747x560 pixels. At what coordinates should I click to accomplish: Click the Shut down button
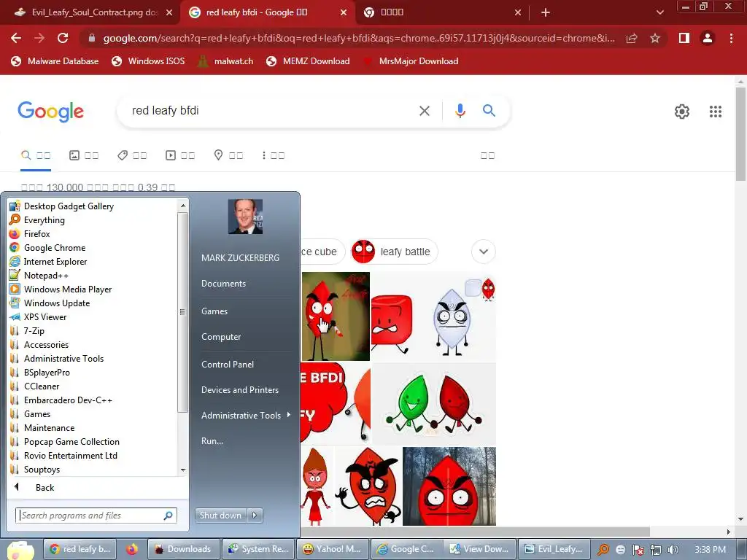[x=221, y=516]
